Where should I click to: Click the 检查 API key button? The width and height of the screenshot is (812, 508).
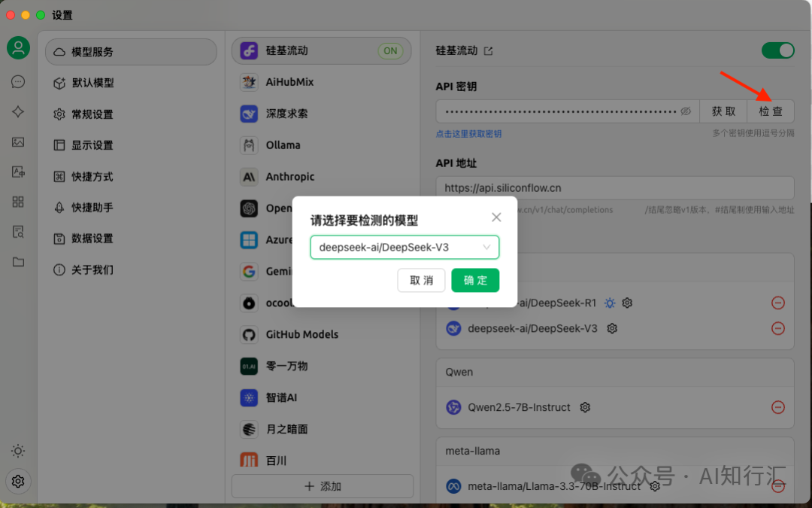[x=770, y=111]
